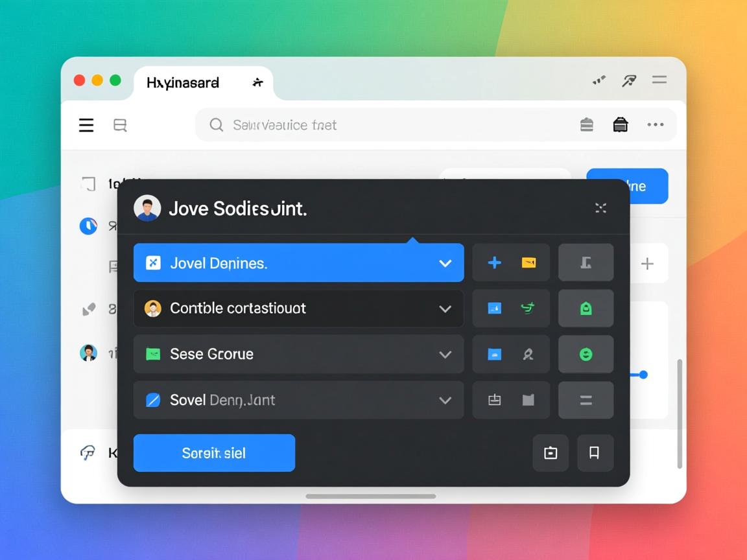Click the bookmark icon at dialog bottom

point(594,452)
